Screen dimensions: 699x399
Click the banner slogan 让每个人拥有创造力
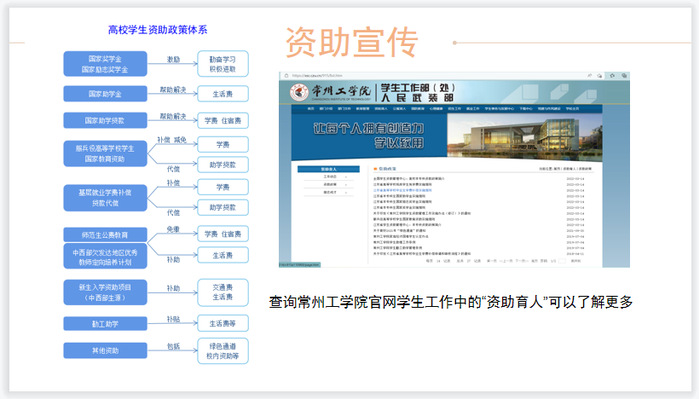click(368, 129)
